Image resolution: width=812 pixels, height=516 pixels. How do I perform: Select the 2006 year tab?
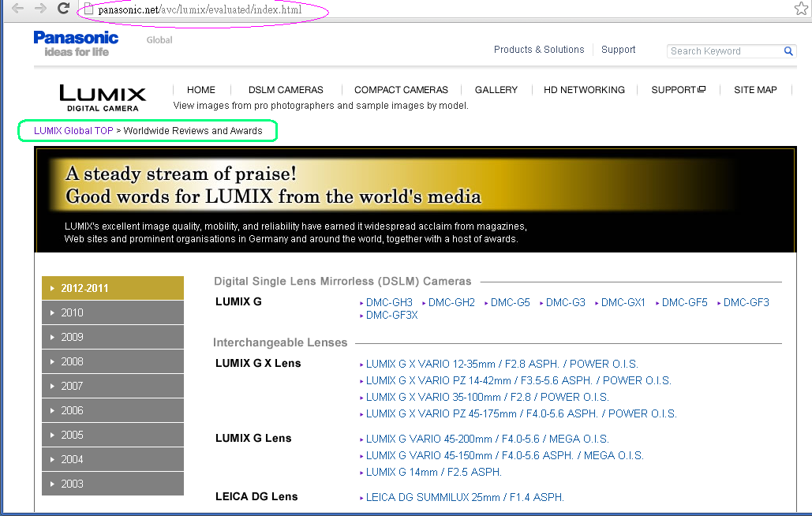click(x=113, y=410)
